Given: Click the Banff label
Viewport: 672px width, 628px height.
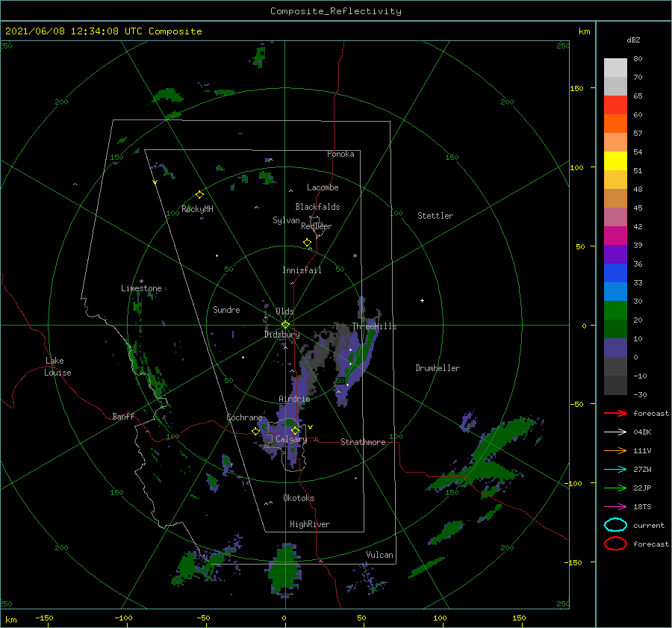Looking at the screenshot, I should coord(123,416).
